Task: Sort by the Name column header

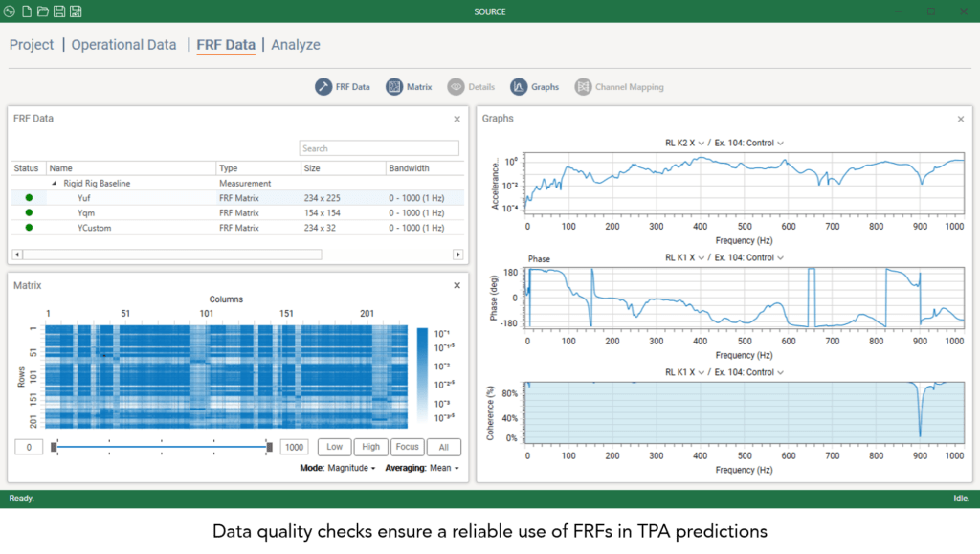Action: click(x=131, y=168)
